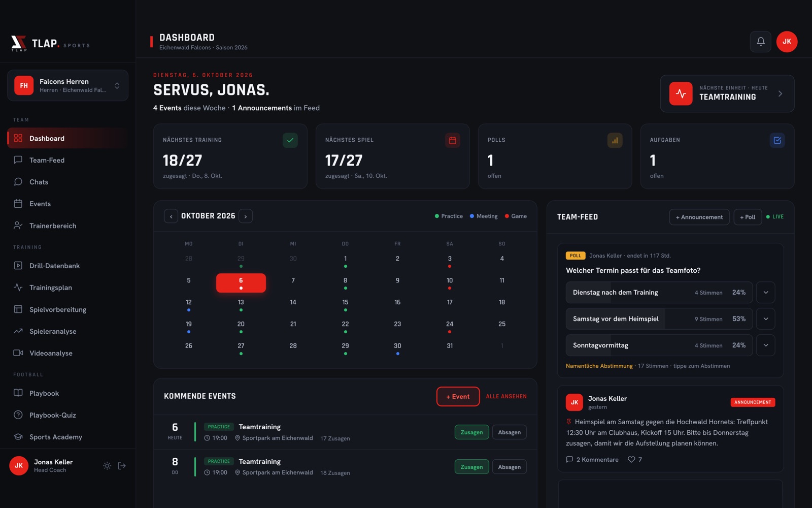812x508 pixels.
Task: Go to previous month in calendar
Action: (x=171, y=216)
